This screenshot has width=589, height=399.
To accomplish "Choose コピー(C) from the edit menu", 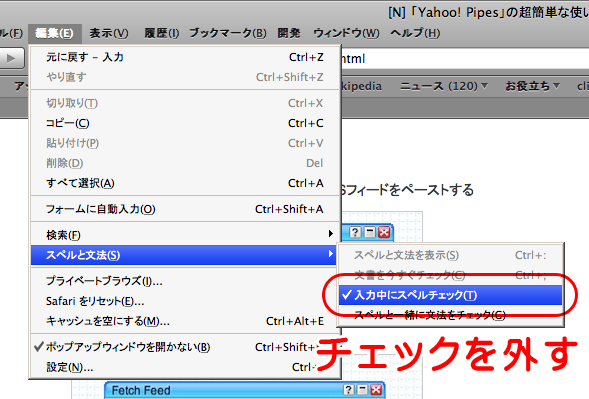I will [185, 123].
